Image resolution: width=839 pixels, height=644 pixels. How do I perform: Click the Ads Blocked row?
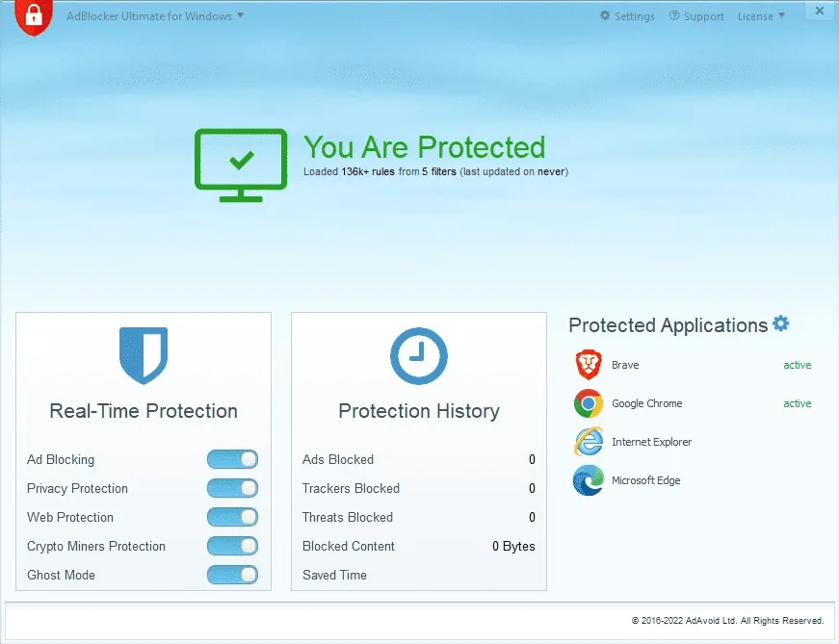[418, 459]
